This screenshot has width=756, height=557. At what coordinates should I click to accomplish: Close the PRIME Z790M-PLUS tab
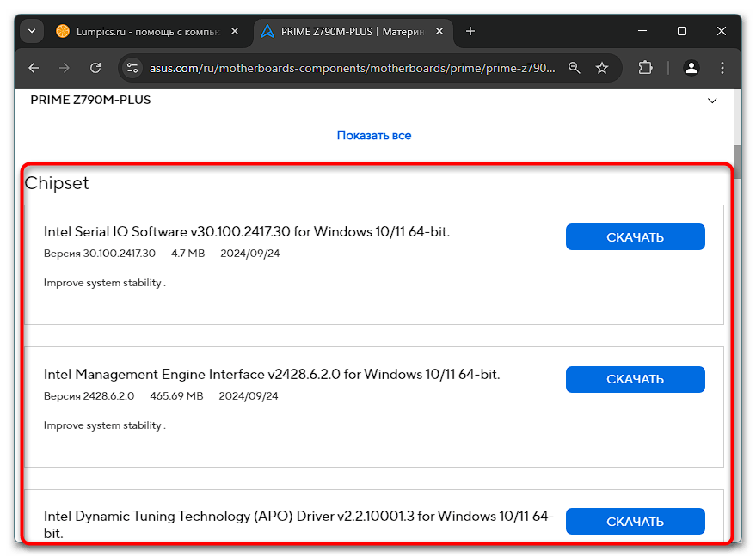click(x=439, y=31)
